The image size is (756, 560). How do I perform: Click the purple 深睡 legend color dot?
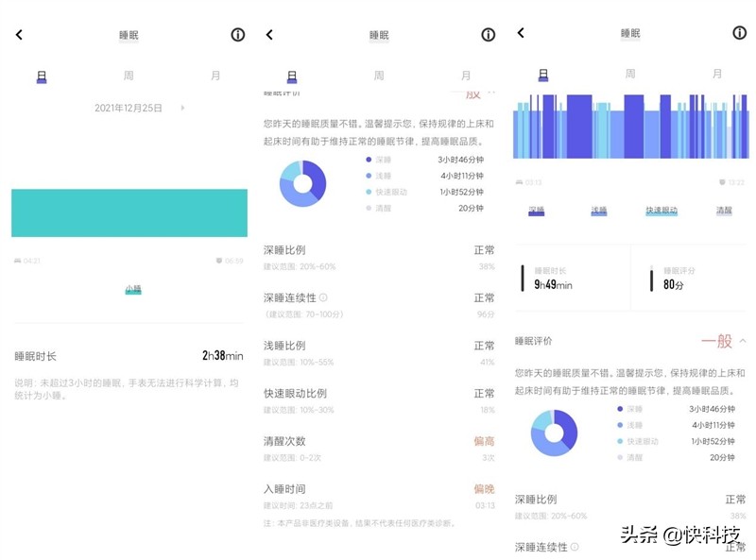[x=369, y=161]
